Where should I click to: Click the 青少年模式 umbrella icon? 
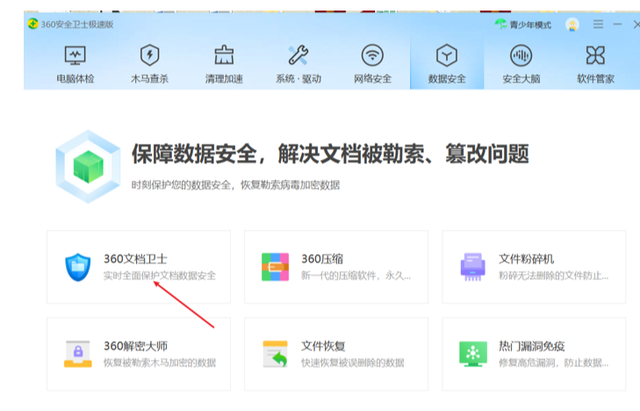pyautogui.click(x=501, y=24)
